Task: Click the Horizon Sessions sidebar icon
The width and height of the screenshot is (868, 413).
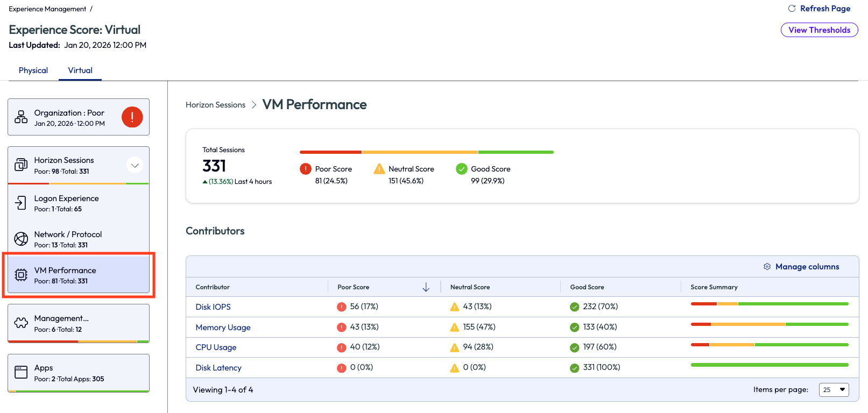Action: click(21, 165)
